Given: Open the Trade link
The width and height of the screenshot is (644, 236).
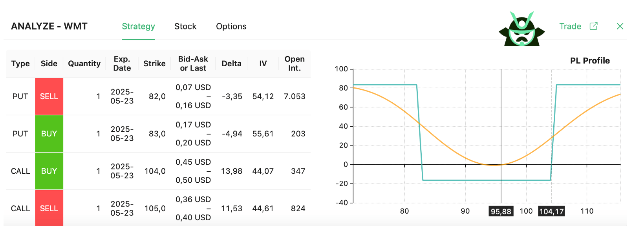Looking at the screenshot, I should click(x=570, y=26).
